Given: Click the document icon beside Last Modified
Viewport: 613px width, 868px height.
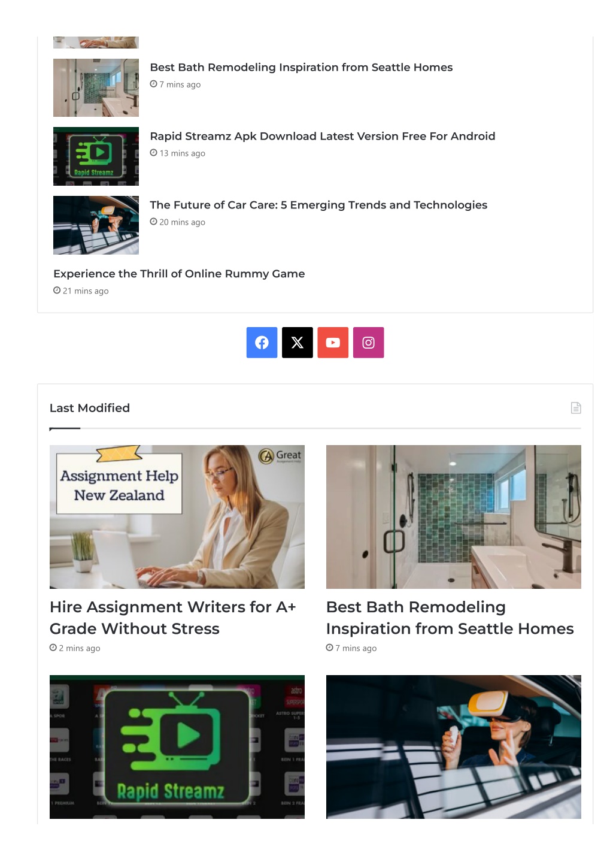Looking at the screenshot, I should [576, 408].
